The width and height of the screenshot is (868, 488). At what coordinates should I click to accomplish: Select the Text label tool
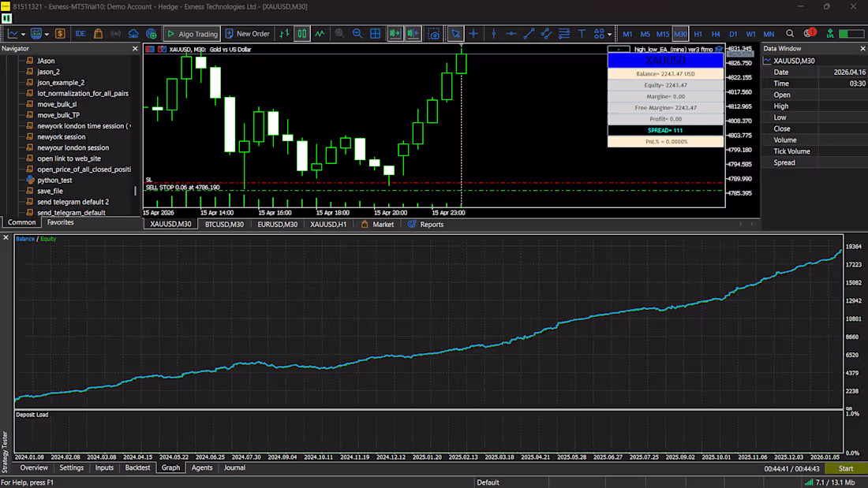click(x=582, y=34)
